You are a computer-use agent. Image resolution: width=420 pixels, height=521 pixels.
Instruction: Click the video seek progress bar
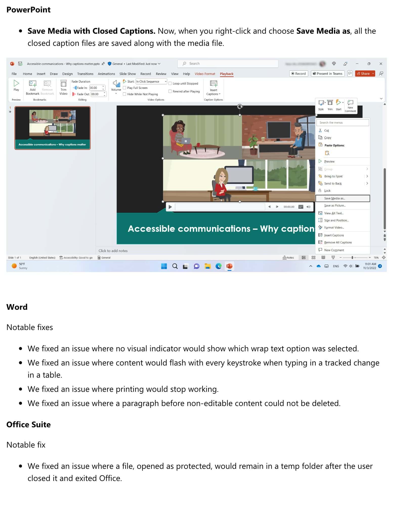coord(220,207)
